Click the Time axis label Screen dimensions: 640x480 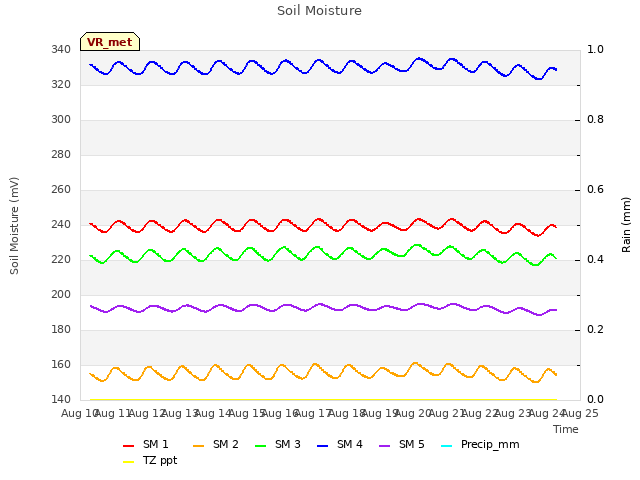[566, 429]
